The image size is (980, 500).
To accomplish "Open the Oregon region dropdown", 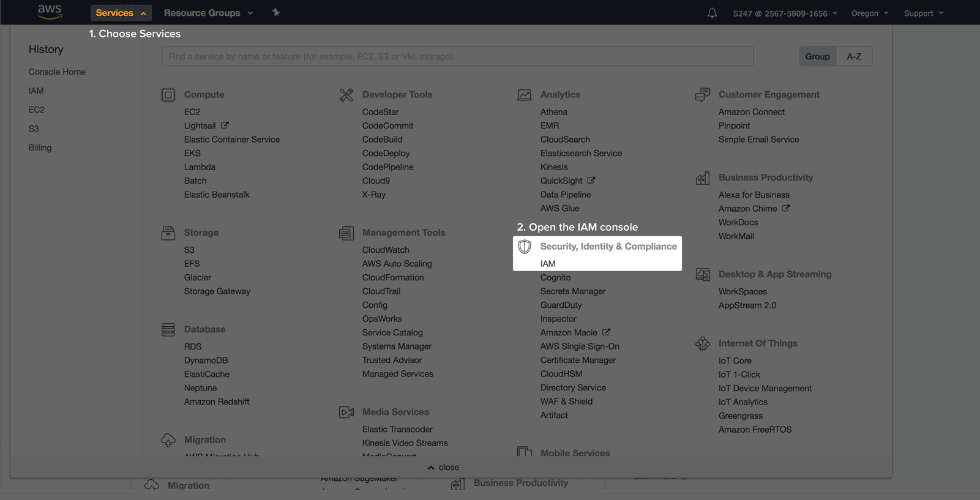I will coord(870,13).
